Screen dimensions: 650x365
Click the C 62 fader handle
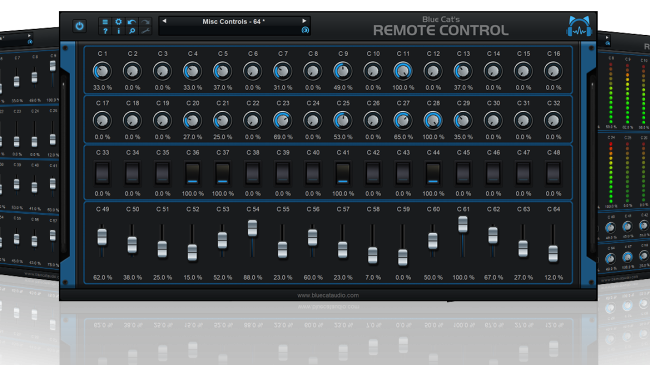493,235
